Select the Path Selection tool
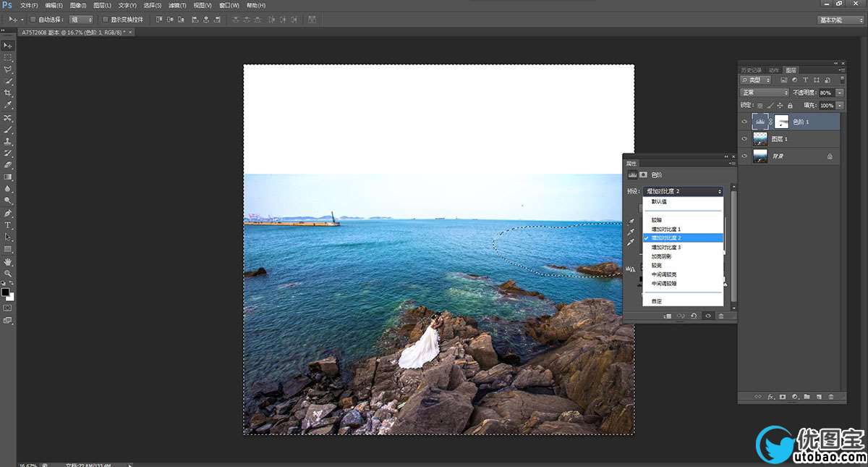 (8, 237)
